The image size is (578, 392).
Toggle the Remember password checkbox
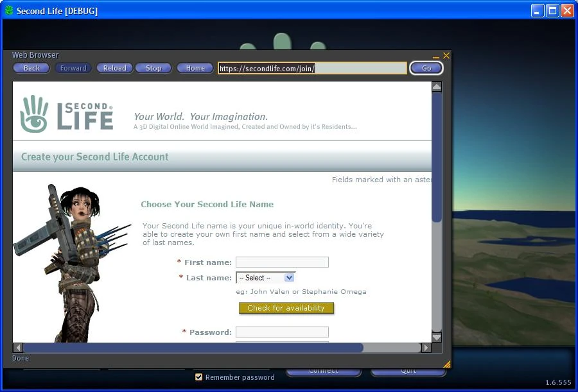198,377
